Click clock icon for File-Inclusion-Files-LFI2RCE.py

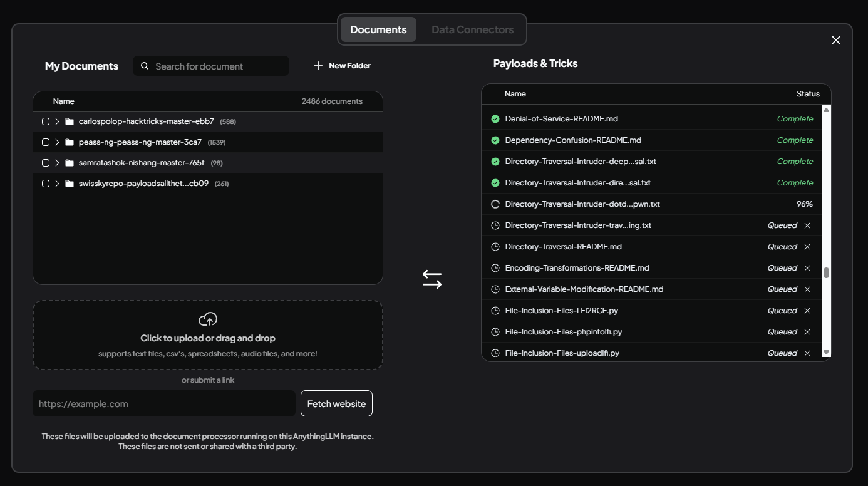495,311
